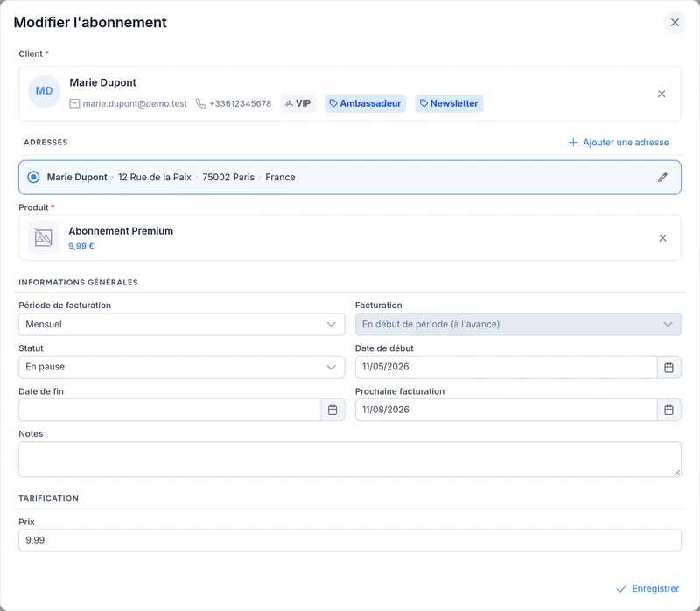Click the MD avatar circle
700x611 pixels.
[45, 91]
